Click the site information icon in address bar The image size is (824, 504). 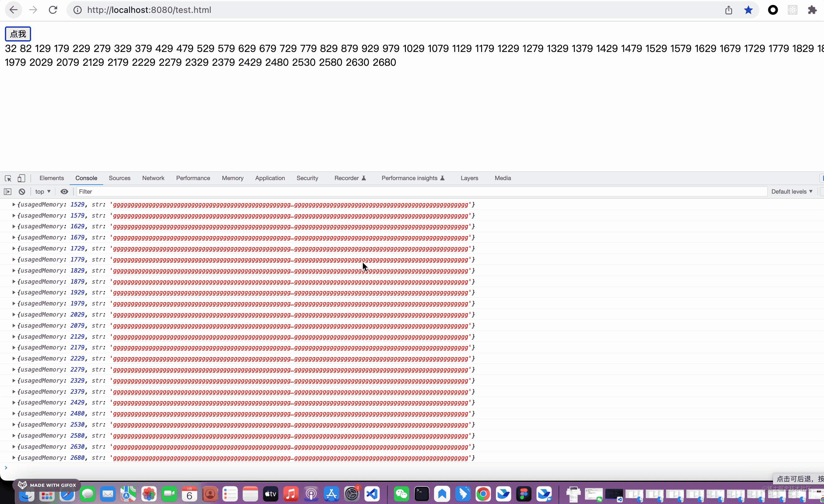[x=77, y=10]
